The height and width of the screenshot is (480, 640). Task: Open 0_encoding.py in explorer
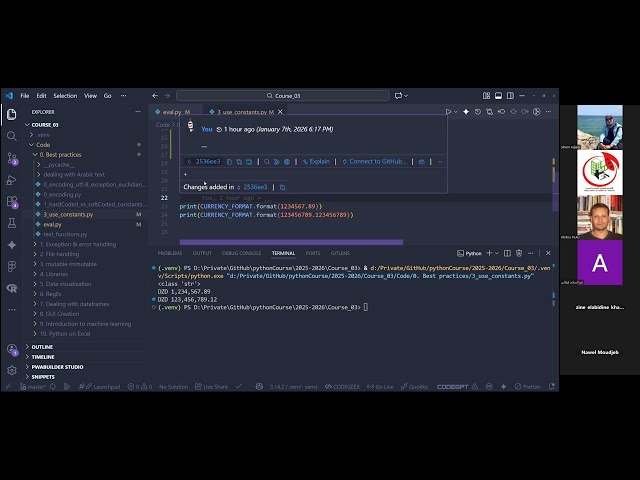(x=62, y=195)
